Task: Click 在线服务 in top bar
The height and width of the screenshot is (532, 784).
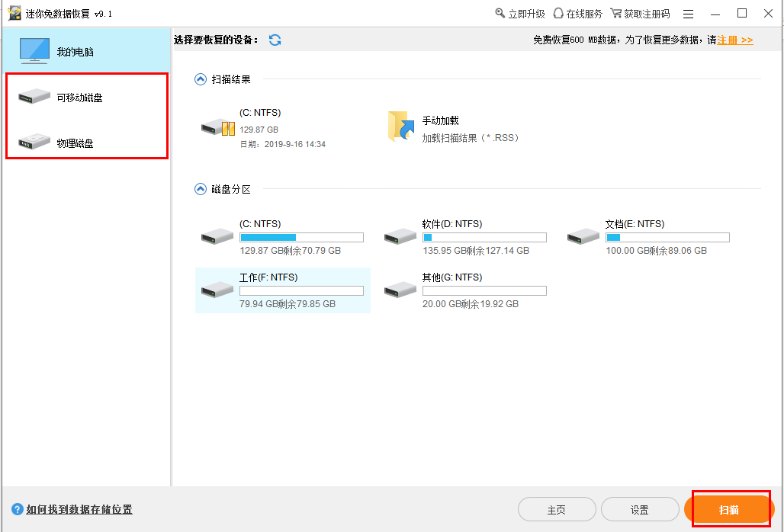Action: pyautogui.click(x=584, y=14)
